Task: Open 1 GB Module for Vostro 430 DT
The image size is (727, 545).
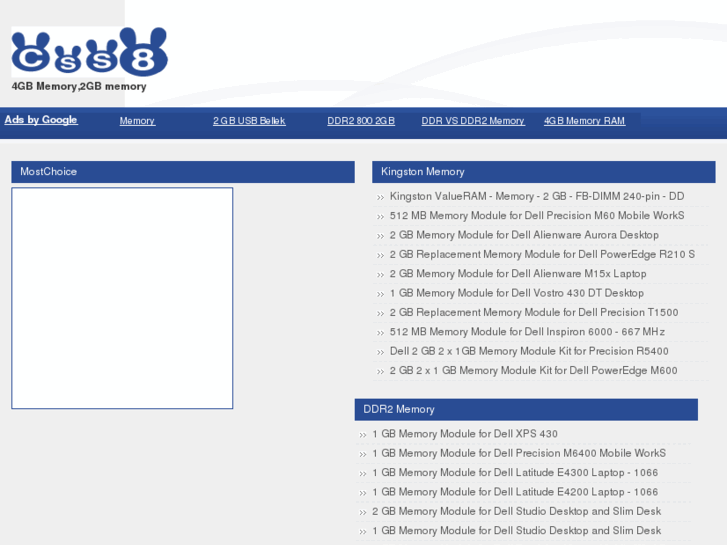Action: (x=517, y=293)
